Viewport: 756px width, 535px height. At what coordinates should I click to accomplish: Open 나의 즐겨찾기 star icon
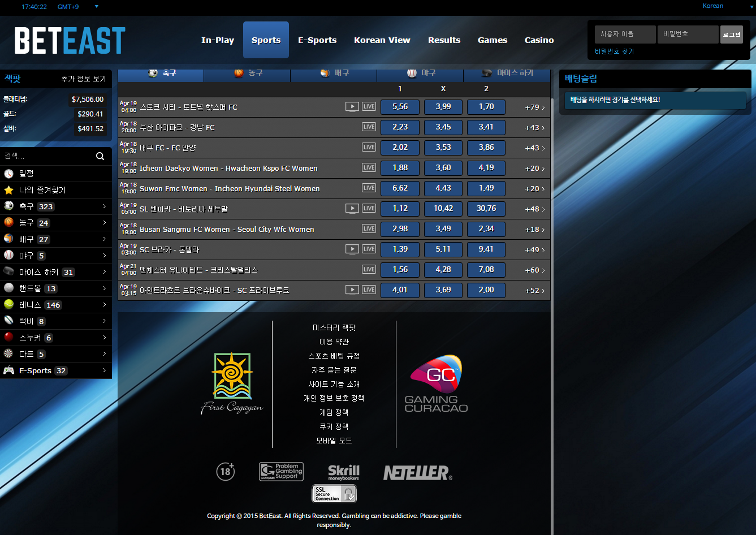[x=8, y=190]
